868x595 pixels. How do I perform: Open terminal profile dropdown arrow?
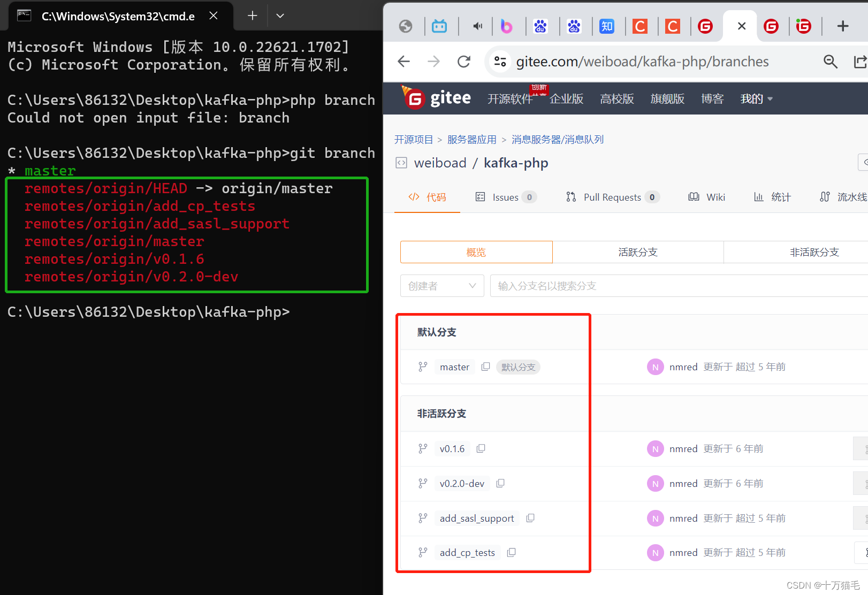[x=280, y=16]
